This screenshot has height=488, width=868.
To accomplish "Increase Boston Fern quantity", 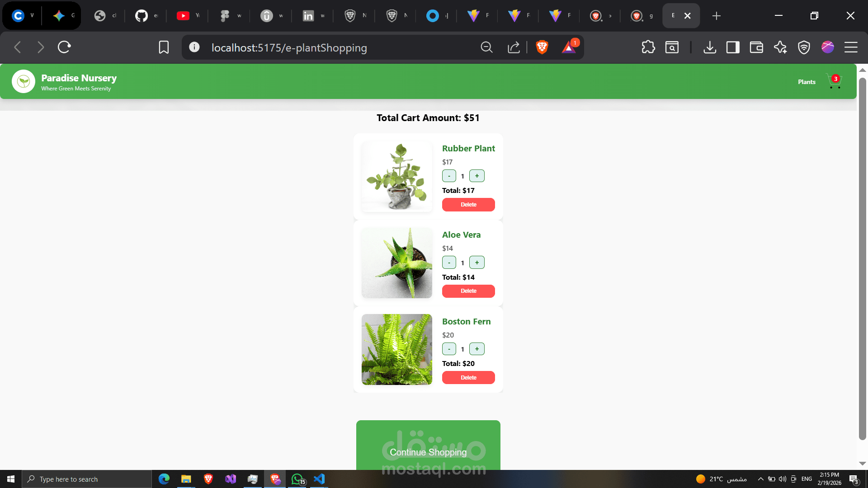I will 476,349.
